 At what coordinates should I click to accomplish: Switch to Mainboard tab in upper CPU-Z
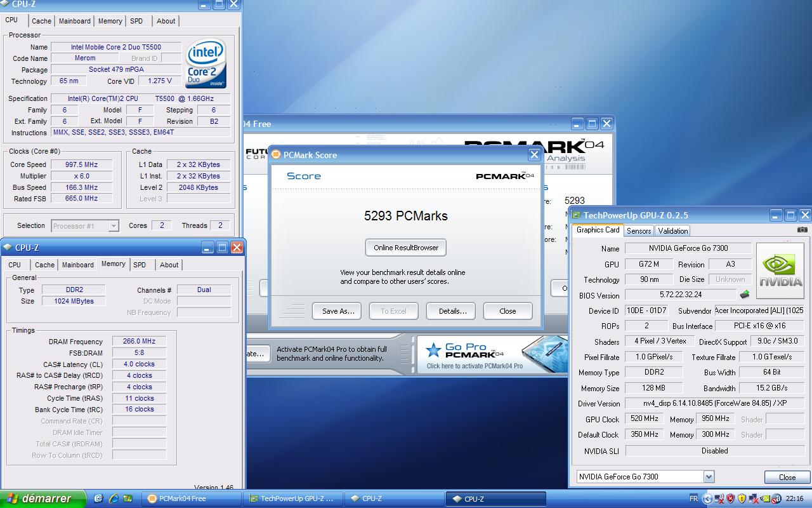pyautogui.click(x=75, y=21)
